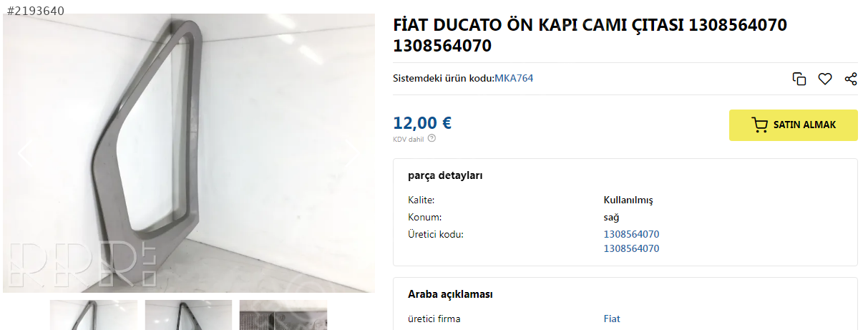Share this product listing icon
The width and height of the screenshot is (868, 330).
pyautogui.click(x=851, y=79)
